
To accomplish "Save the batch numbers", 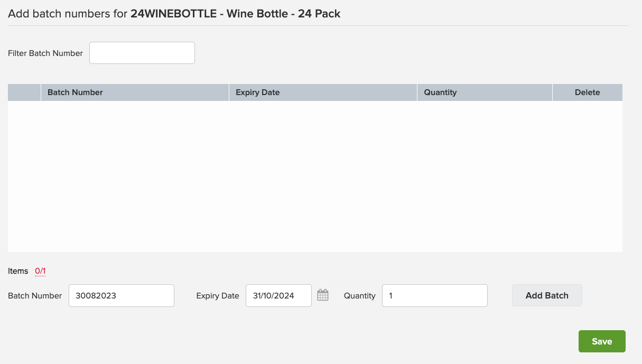I will tap(601, 341).
